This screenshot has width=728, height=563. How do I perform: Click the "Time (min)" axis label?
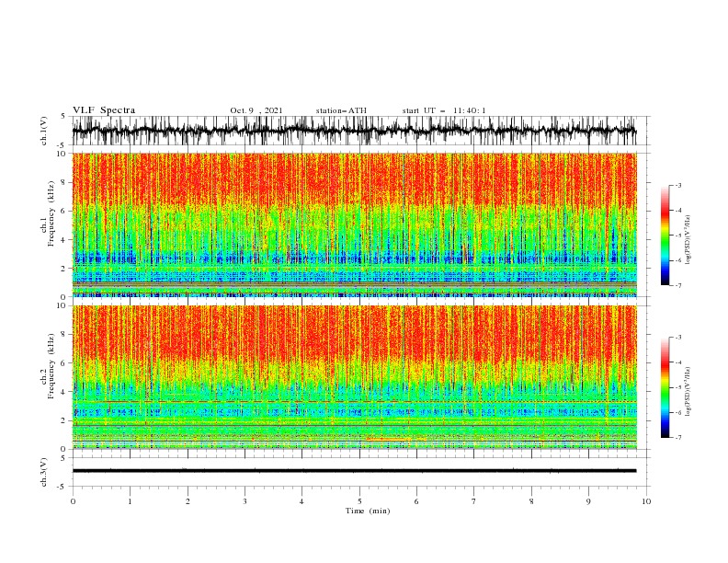tap(368, 511)
